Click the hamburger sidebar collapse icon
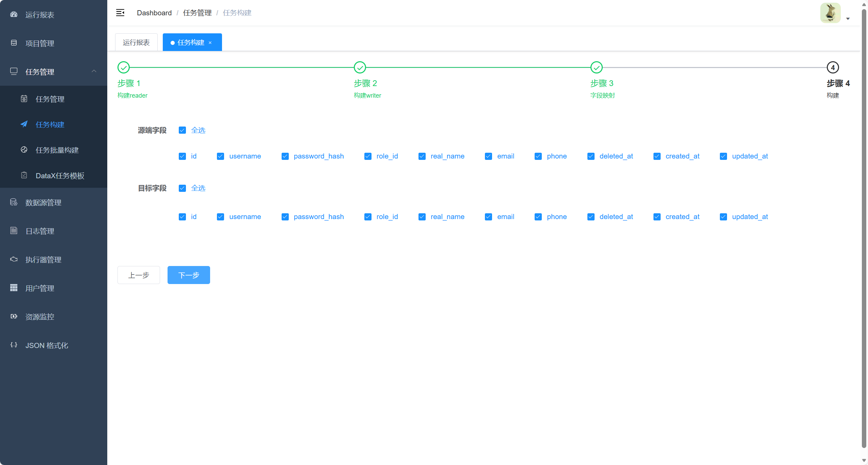Image resolution: width=868 pixels, height=465 pixels. coord(120,13)
